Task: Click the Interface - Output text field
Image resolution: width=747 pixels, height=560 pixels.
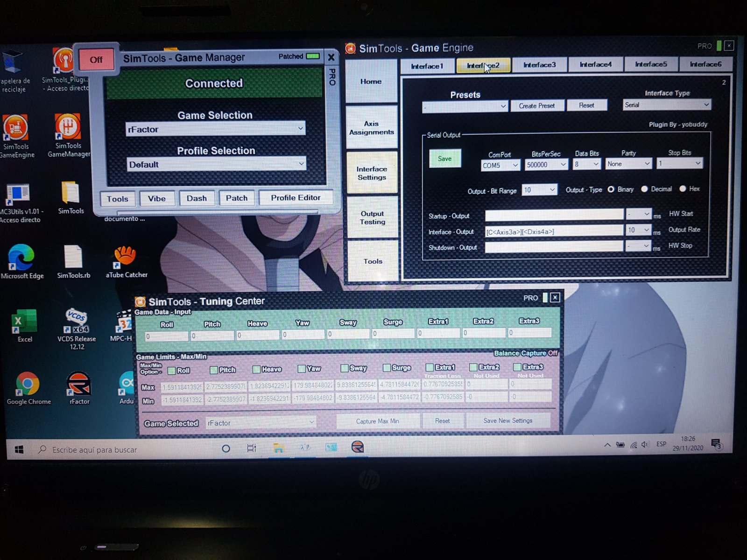Action: click(554, 231)
